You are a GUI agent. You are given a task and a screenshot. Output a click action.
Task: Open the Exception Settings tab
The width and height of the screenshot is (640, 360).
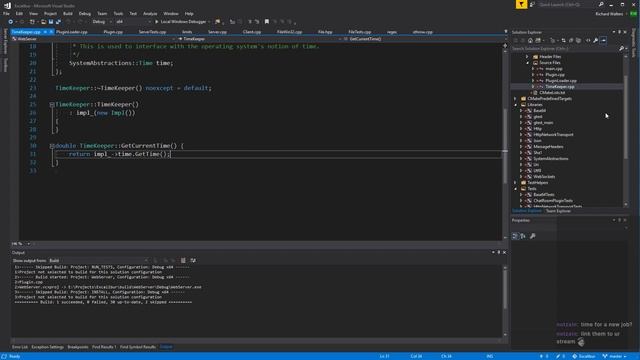point(47,347)
